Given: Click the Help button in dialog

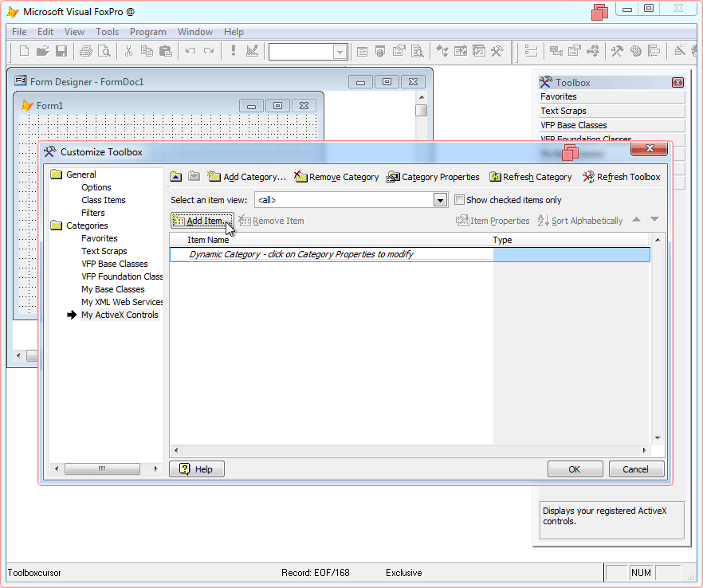Looking at the screenshot, I should coord(197,468).
